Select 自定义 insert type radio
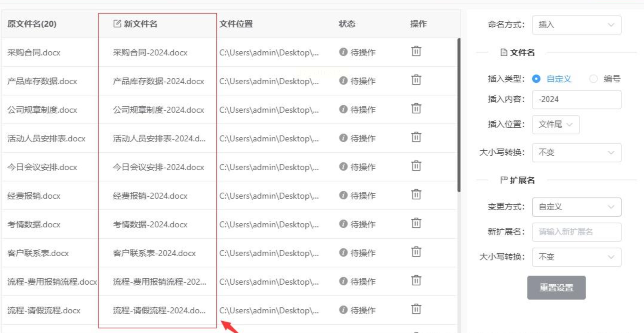Viewport: 644px width, 333px height. coord(536,79)
